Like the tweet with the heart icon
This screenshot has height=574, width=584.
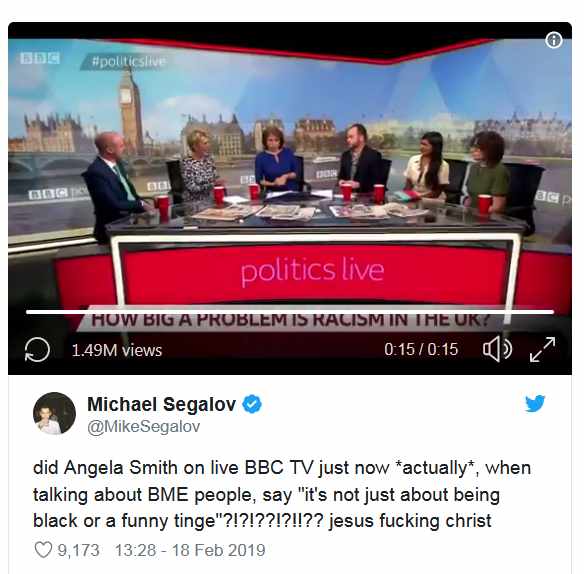click(43, 550)
